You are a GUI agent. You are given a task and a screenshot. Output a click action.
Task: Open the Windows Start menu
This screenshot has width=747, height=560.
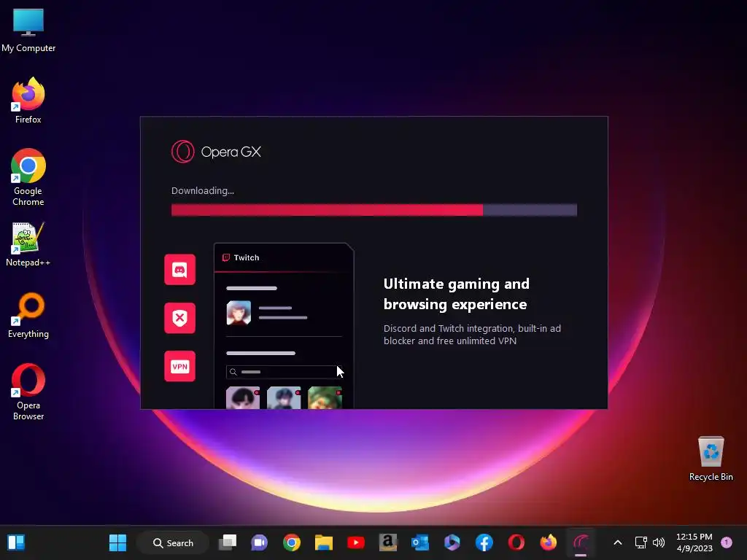(x=117, y=542)
